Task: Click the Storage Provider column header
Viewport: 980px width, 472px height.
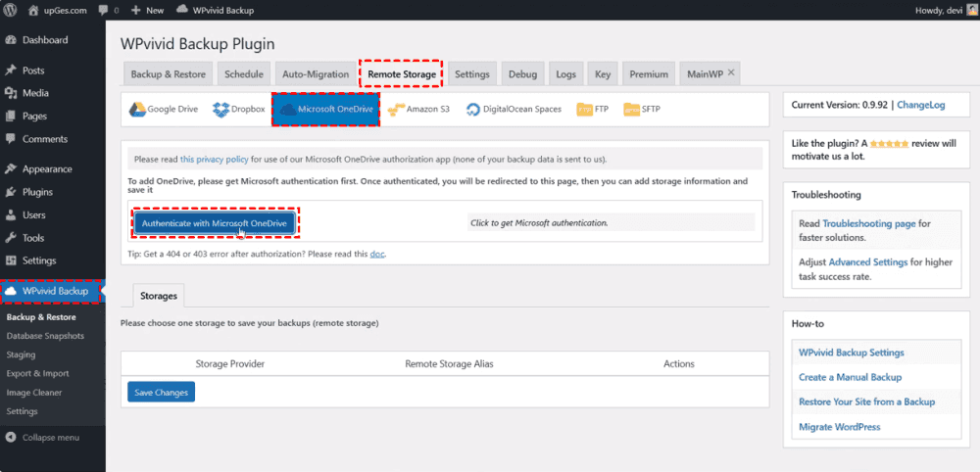Action: [230, 363]
